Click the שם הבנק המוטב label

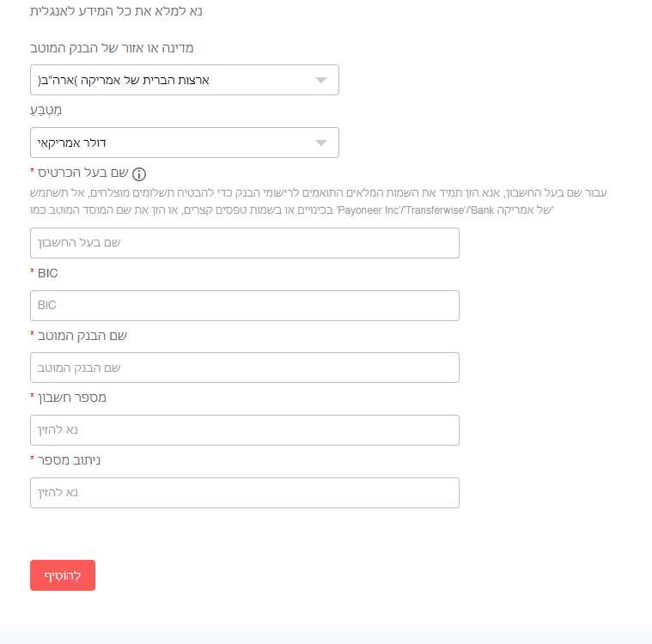point(82,335)
